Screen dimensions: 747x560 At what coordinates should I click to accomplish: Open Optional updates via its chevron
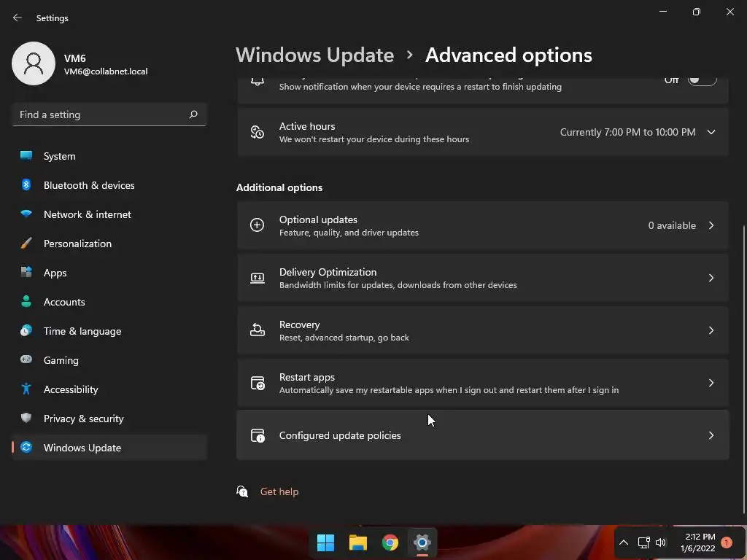pyautogui.click(x=711, y=225)
